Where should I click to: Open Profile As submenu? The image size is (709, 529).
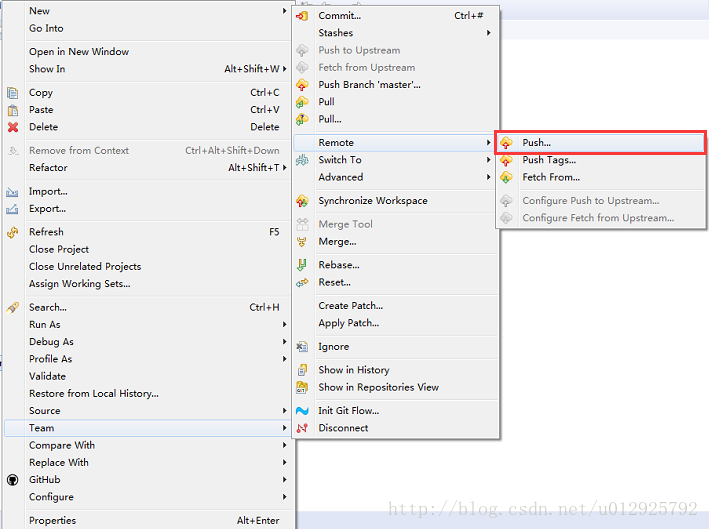pyautogui.click(x=147, y=359)
